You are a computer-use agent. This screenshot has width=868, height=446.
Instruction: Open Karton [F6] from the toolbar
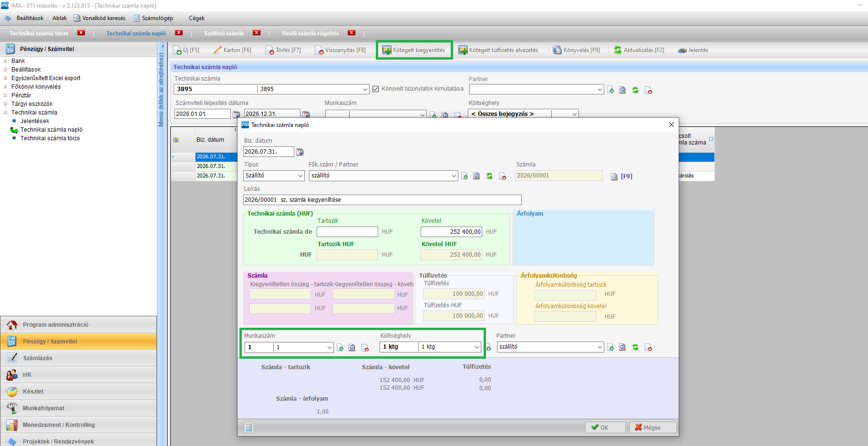(232, 50)
